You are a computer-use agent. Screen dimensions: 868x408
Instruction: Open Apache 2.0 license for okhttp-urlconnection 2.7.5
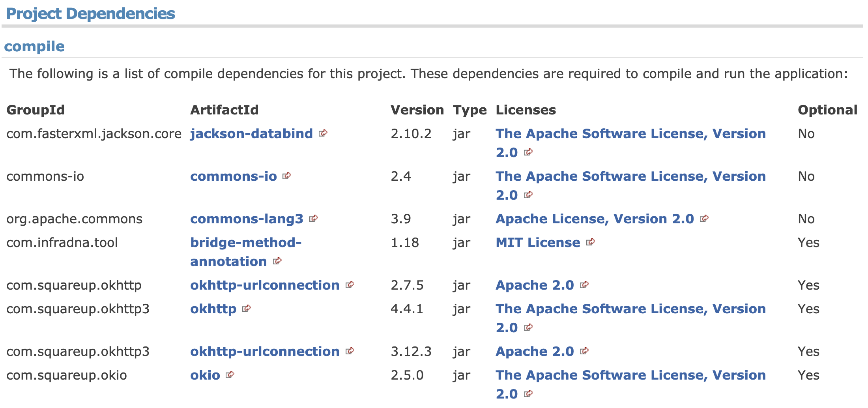535,285
